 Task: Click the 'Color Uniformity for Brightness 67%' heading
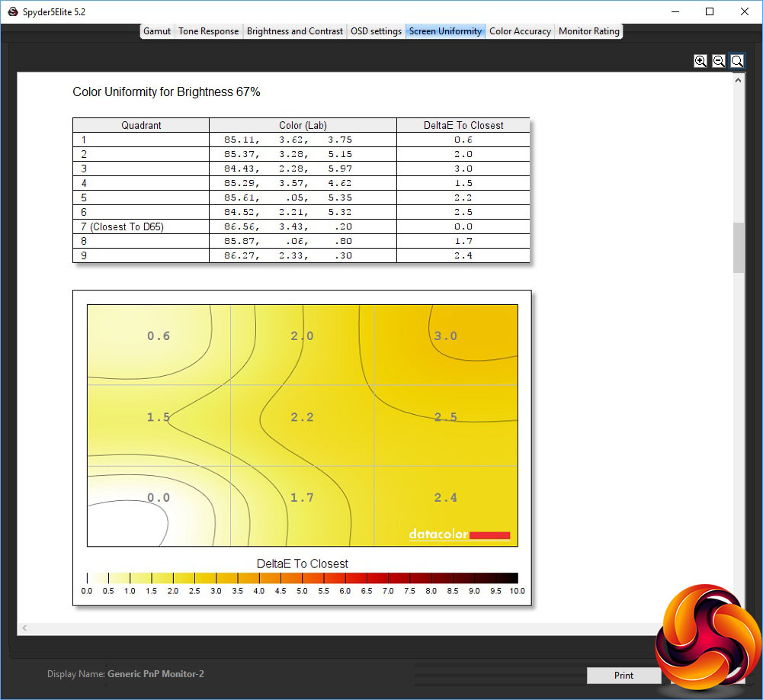[166, 92]
